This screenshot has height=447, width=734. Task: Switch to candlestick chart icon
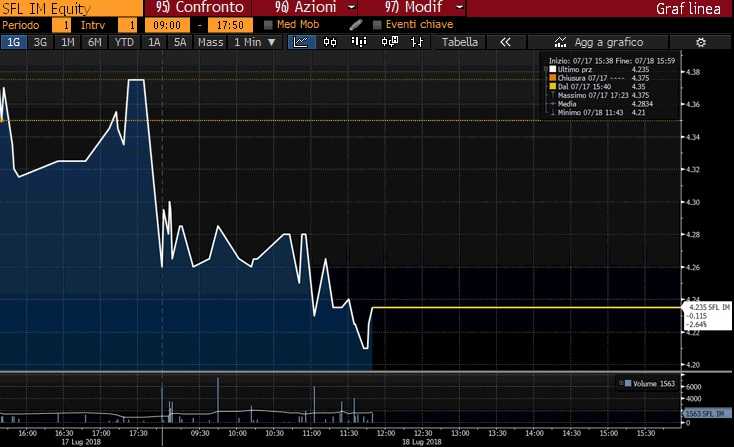pos(330,42)
